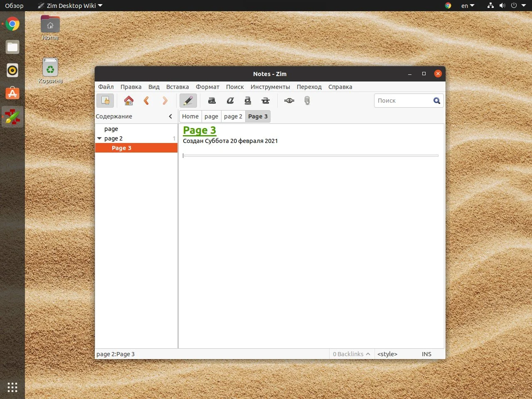Open the Формат menu
Viewport: 532px width, 399px height.
(x=207, y=87)
